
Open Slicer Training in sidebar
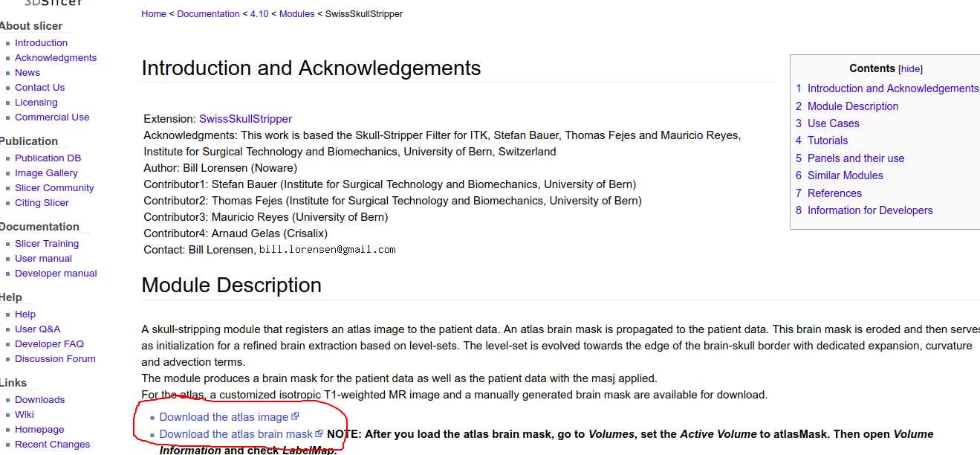[47, 244]
